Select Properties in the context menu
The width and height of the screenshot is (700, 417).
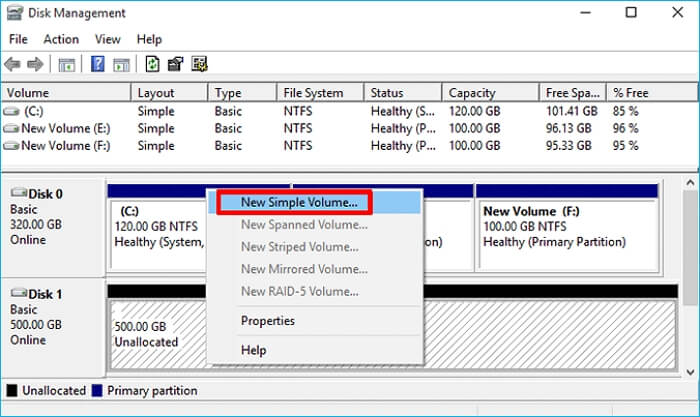pos(267,321)
